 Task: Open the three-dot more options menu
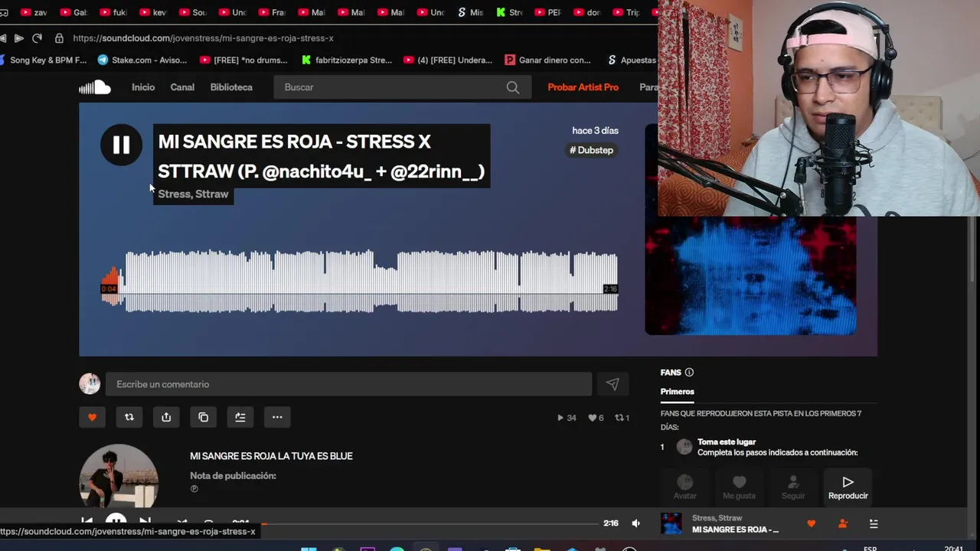tap(277, 417)
